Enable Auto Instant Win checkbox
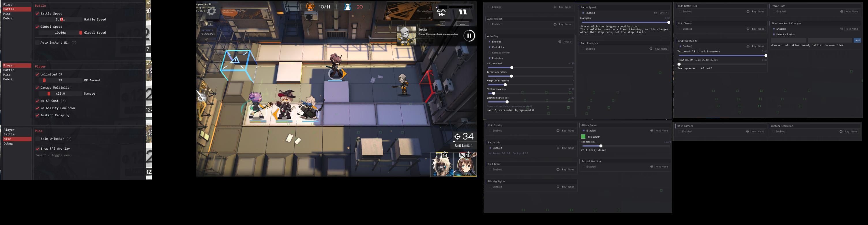 click(37, 43)
